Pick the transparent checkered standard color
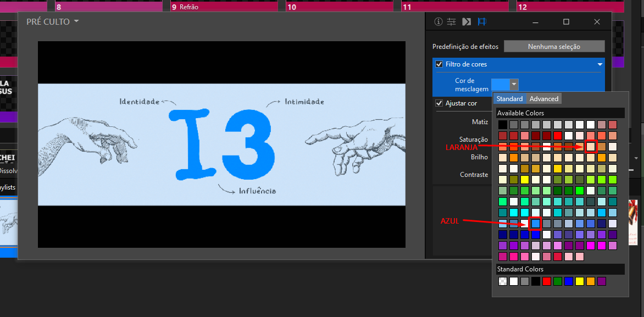Screen dimensions: 644x317 click(503, 281)
